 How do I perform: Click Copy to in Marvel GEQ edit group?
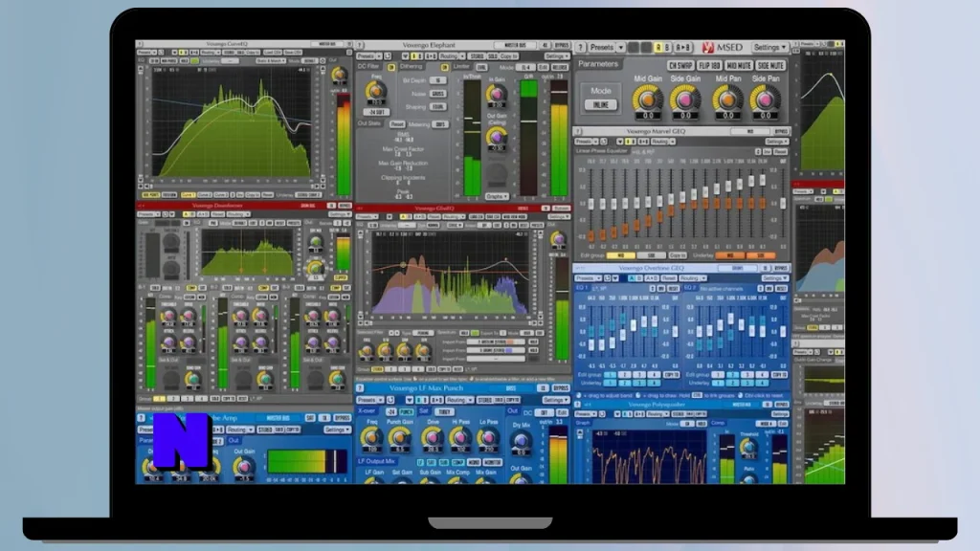point(678,255)
